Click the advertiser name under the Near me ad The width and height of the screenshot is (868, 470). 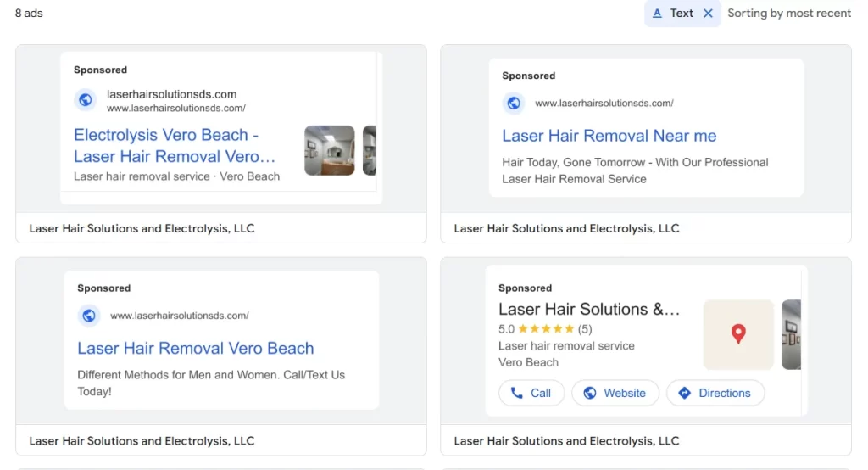(566, 228)
